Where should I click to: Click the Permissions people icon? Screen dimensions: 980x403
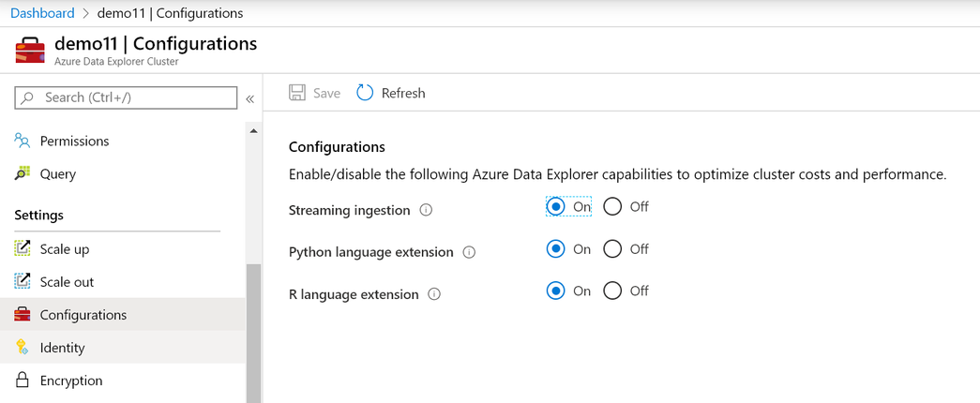coord(23,141)
